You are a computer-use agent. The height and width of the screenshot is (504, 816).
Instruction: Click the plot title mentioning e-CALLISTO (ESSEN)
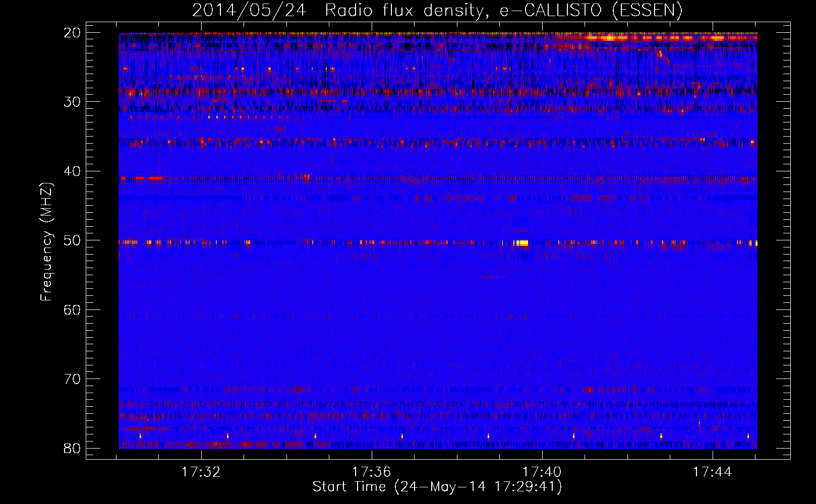click(437, 10)
